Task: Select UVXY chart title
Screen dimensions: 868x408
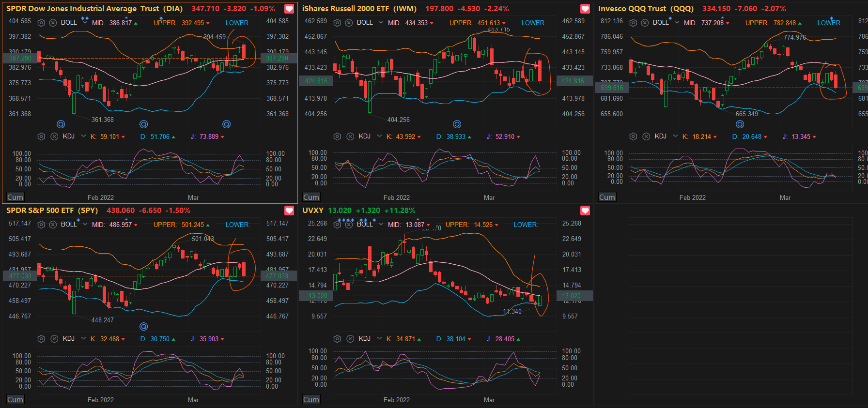Action: pyautogui.click(x=313, y=211)
